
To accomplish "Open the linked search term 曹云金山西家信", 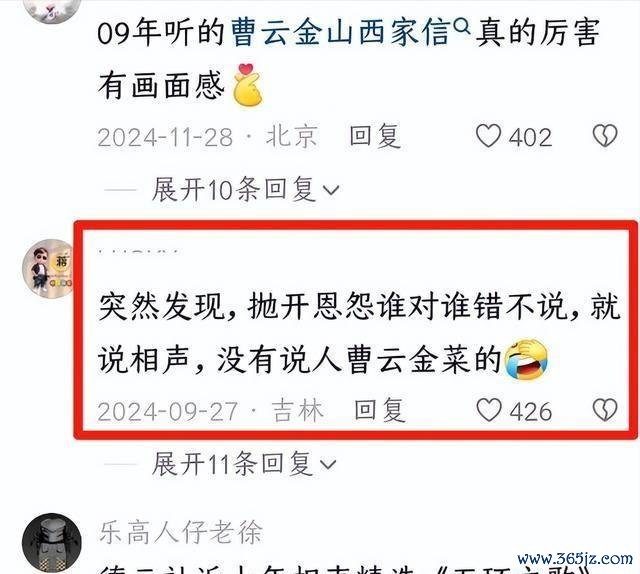I will click(x=341, y=32).
